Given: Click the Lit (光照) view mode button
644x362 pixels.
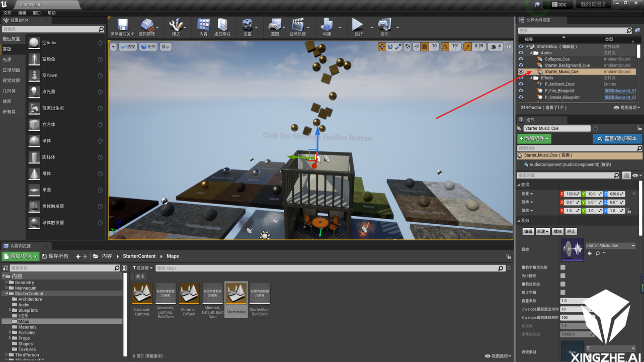Looking at the screenshot, I should click(148, 46).
